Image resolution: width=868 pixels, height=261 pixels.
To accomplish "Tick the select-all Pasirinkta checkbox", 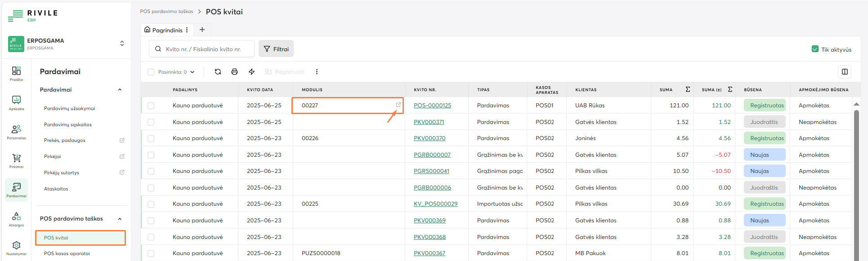I will pyautogui.click(x=151, y=72).
